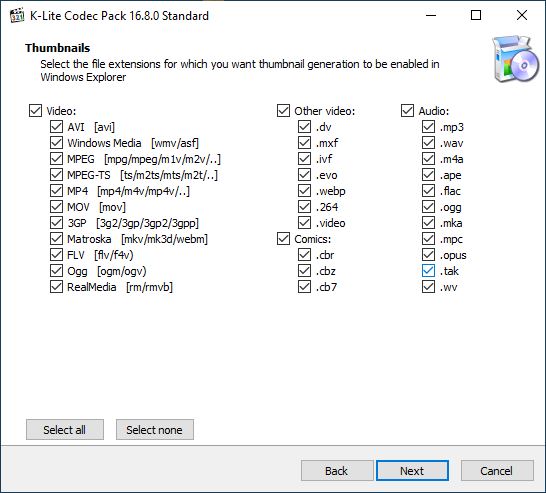This screenshot has height=493, width=546.
Task: Click the Select none button
Action: coord(155,430)
